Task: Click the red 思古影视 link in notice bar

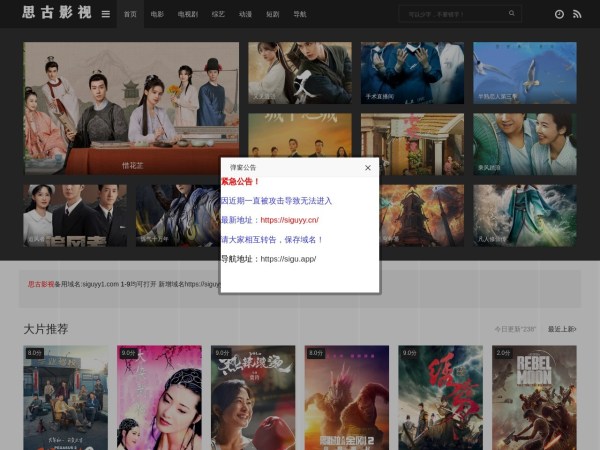Action: [41, 284]
